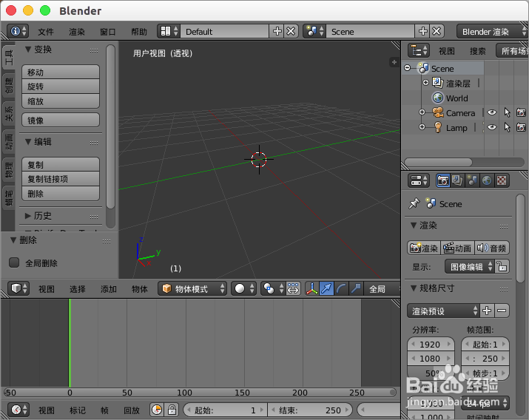The height and width of the screenshot is (420, 529).
Task: Open the properties editor type selector
Action: click(419, 180)
